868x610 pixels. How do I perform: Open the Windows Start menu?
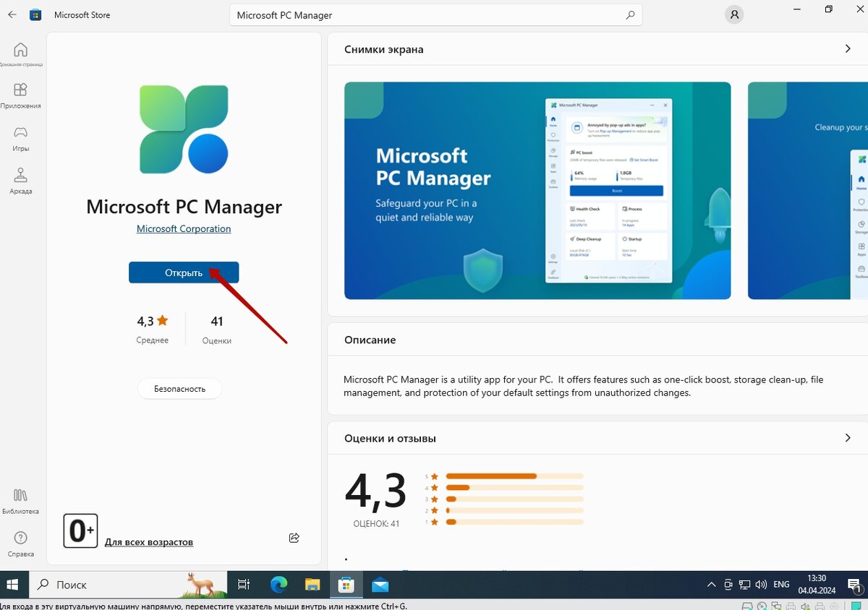(x=14, y=584)
